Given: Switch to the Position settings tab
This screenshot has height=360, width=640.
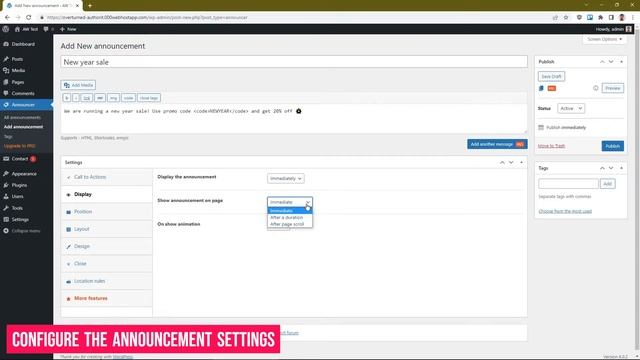Looking at the screenshot, I should click(x=107, y=212).
